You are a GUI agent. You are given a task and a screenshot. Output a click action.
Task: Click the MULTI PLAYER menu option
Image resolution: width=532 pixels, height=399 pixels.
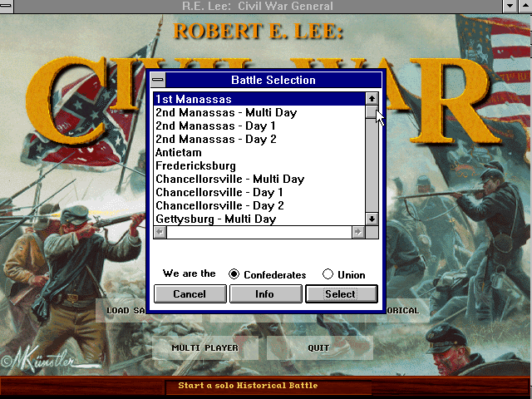coord(205,347)
